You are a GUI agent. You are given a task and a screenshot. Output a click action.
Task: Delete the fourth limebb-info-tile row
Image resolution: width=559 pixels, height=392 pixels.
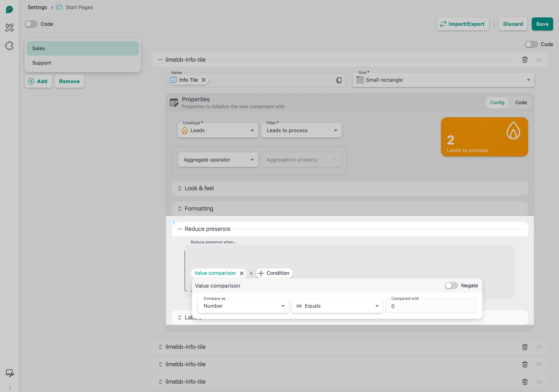pos(525,382)
